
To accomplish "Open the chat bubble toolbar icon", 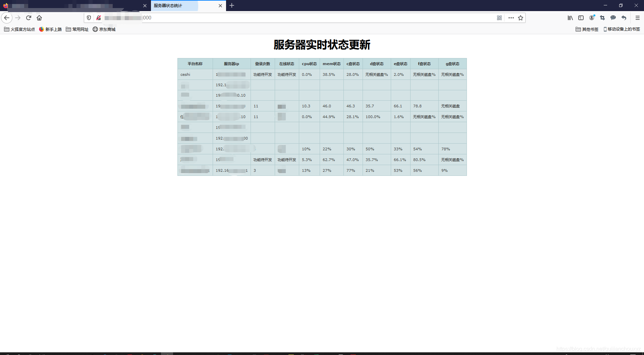I will [613, 18].
